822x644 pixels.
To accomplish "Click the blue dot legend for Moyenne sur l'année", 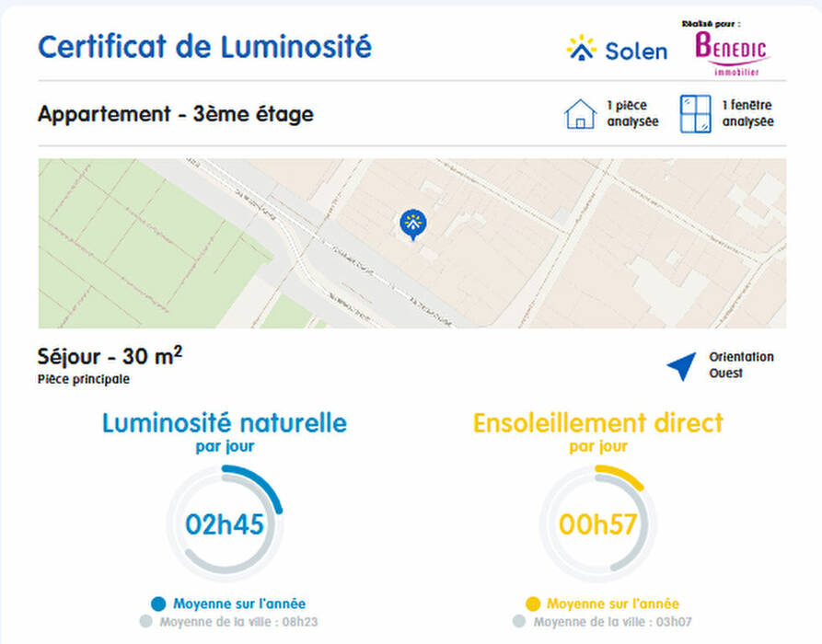I will click(158, 604).
